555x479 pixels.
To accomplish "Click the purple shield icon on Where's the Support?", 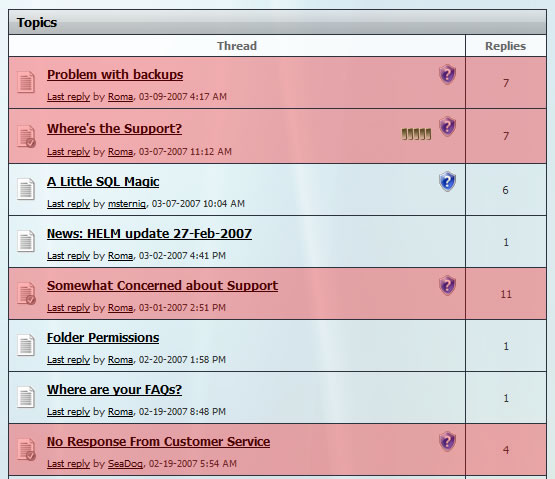I will tap(447, 126).
